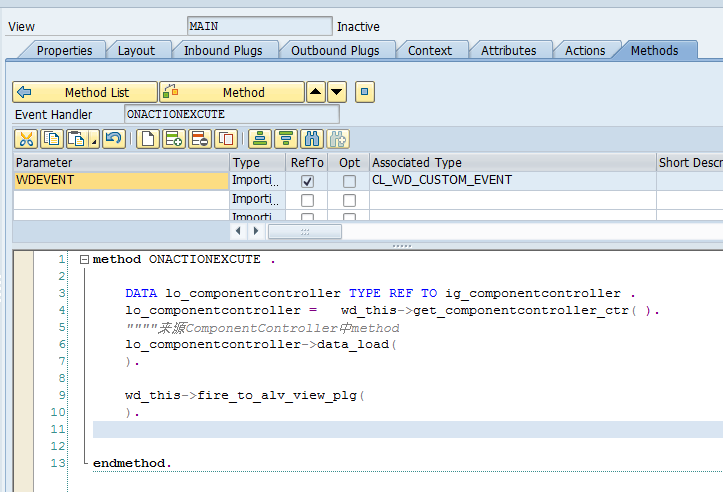This screenshot has height=492, width=723.
Task: Click the Associated Type column header
Action: click(513, 162)
